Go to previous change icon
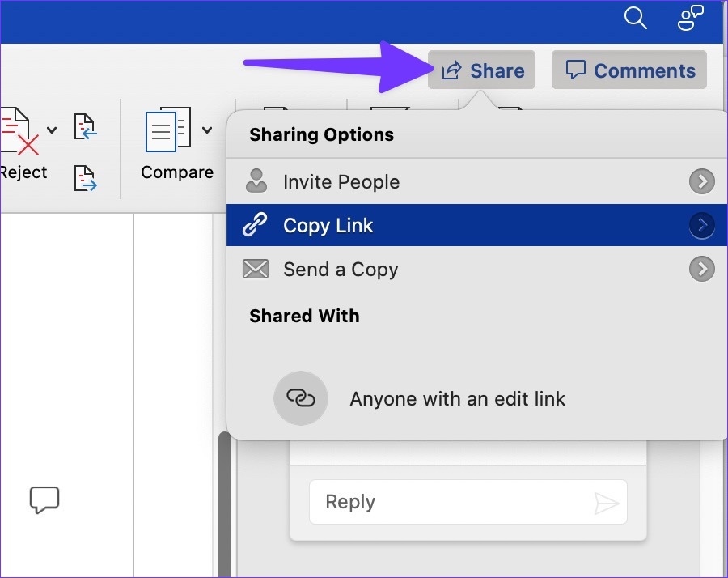 [x=86, y=126]
